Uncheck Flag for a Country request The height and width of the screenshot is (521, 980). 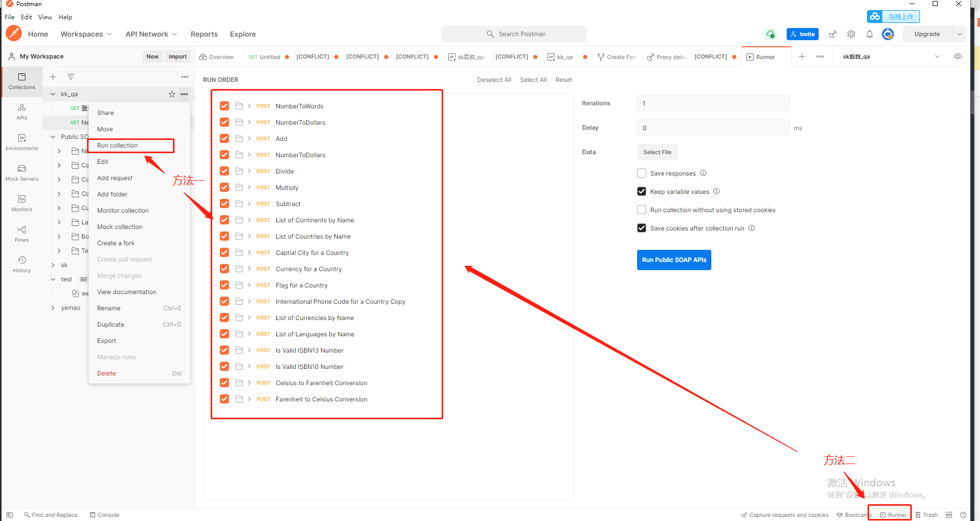coord(224,285)
